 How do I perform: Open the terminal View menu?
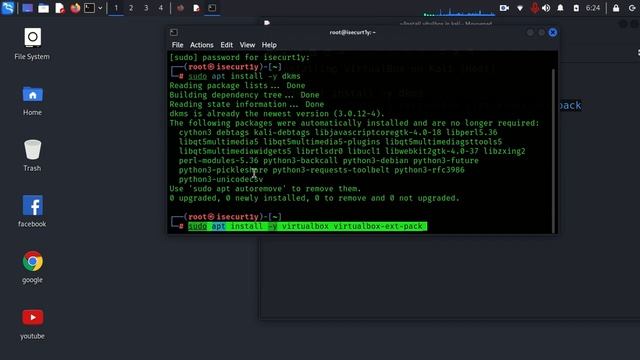pyautogui.click(x=247, y=45)
